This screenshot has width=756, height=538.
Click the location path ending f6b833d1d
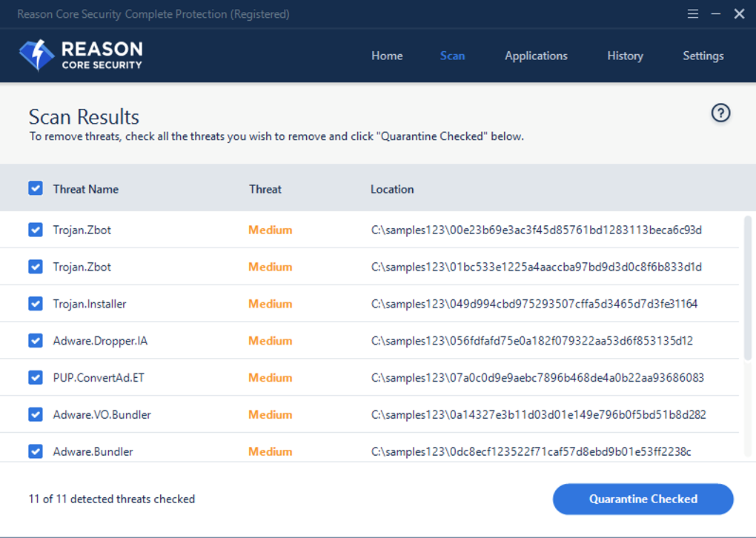(x=536, y=267)
